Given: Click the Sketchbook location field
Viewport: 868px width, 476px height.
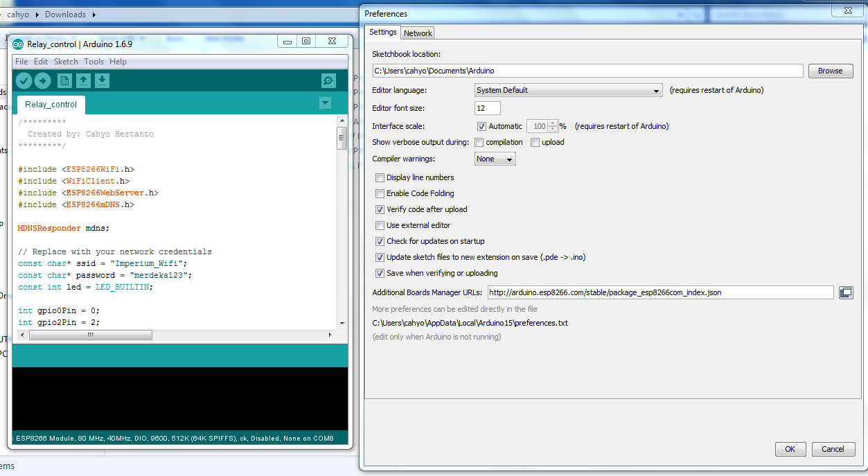Looking at the screenshot, I should tap(587, 71).
